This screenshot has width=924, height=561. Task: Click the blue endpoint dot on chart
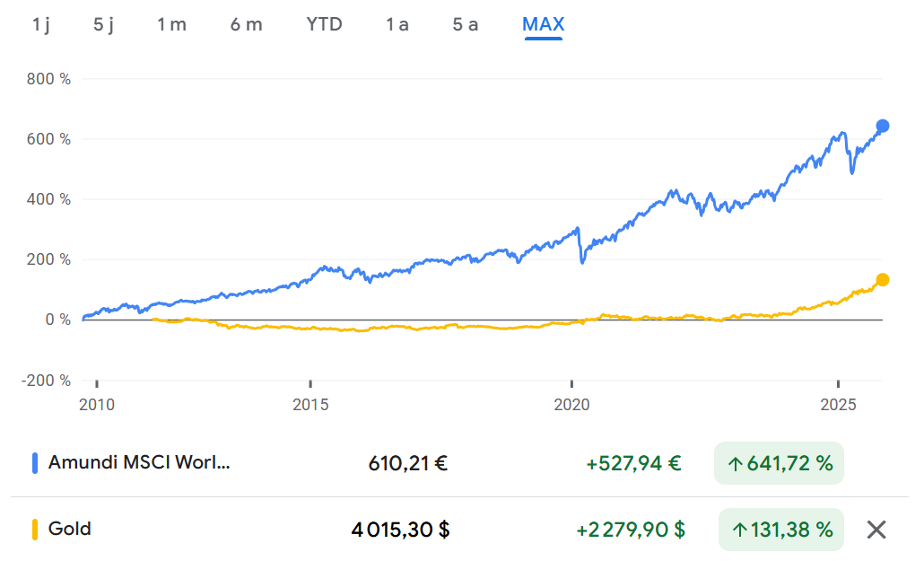tap(882, 126)
